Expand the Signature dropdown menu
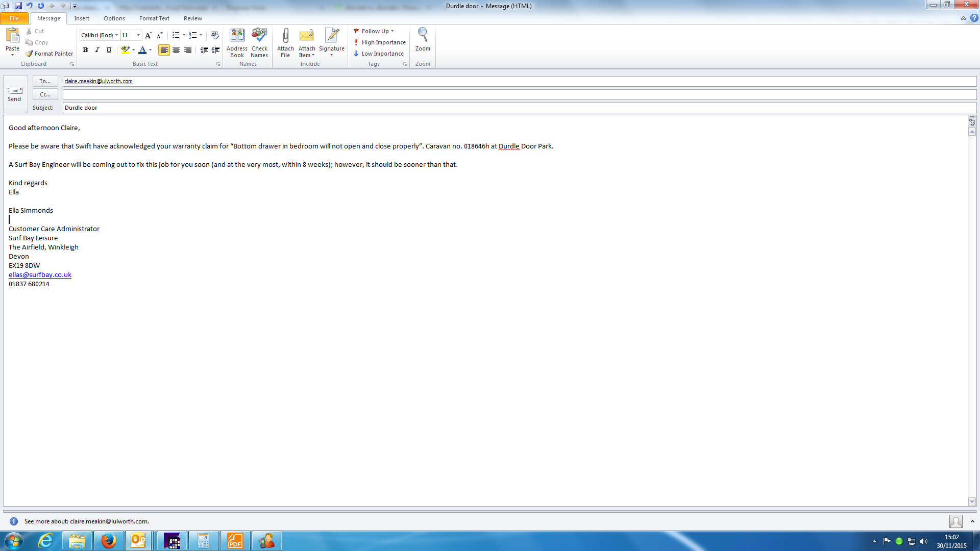Viewport: 980px width, 551px height. tap(332, 55)
